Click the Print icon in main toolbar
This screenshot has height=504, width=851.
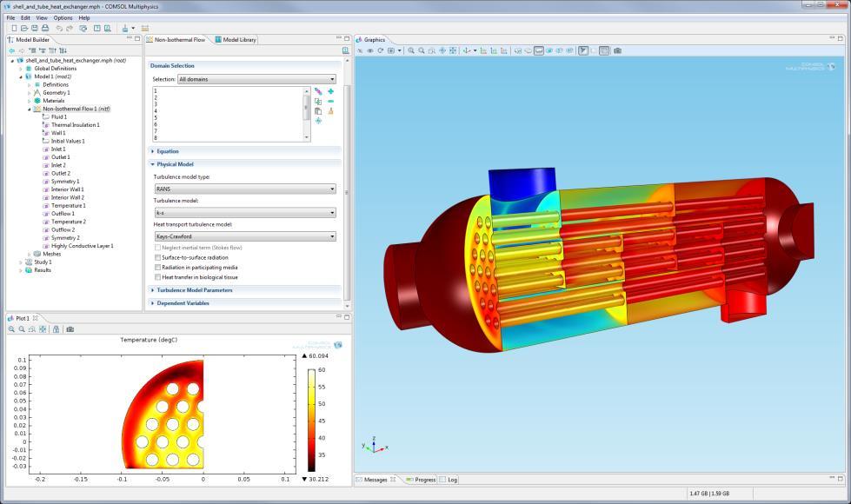pyautogui.click(x=45, y=28)
